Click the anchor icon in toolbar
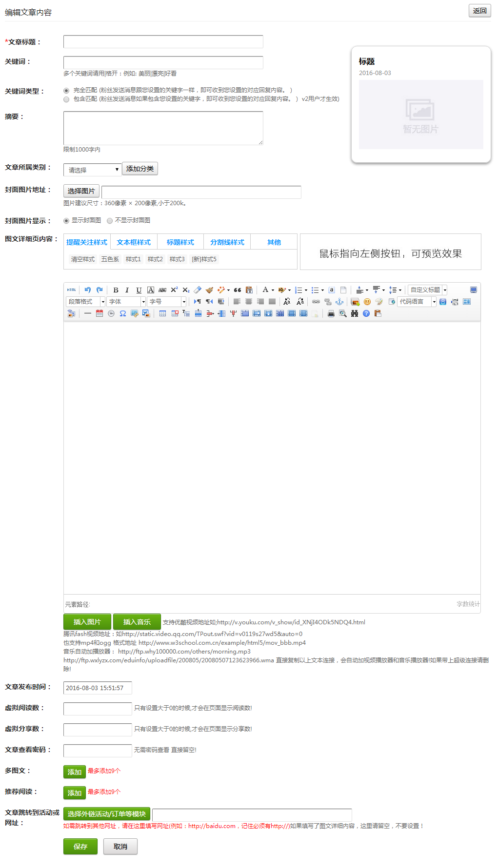 pos(339,302)
